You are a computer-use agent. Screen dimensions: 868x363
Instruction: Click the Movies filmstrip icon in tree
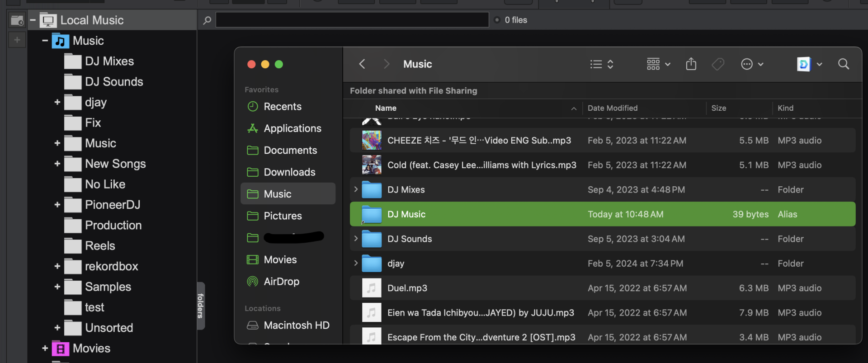click(x=61, y=349)
